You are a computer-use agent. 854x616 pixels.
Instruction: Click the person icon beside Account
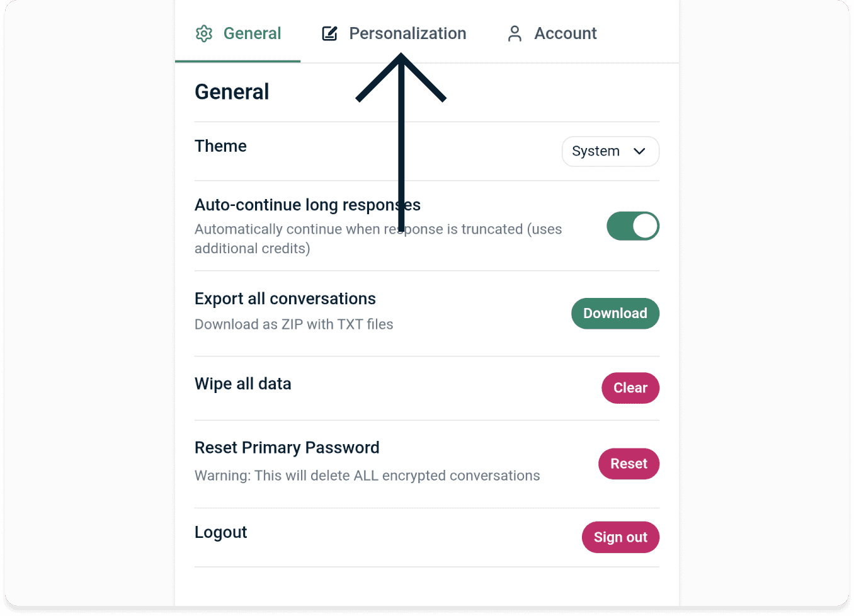tap(515, 33)
